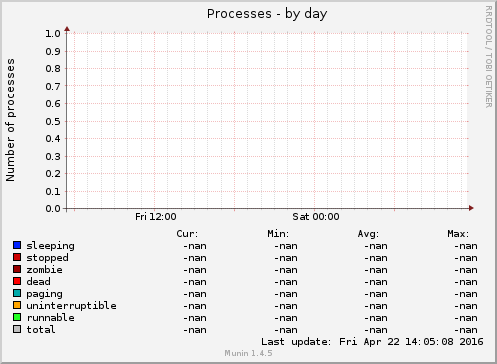
Task: Select the 'zombie' legend label
Action: click(44, 269)
